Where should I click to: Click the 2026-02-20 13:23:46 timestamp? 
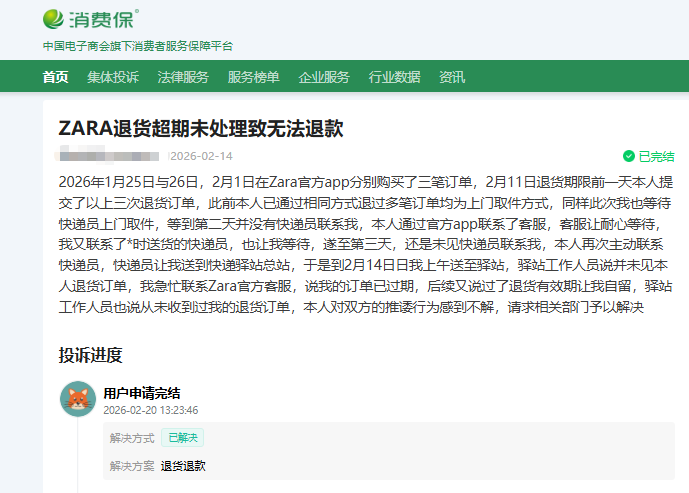(x=151, y=410)
